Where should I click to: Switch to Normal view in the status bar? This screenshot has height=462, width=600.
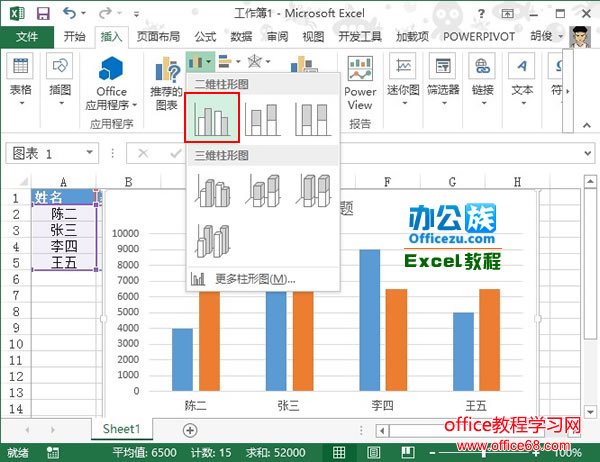pos(339,453)
